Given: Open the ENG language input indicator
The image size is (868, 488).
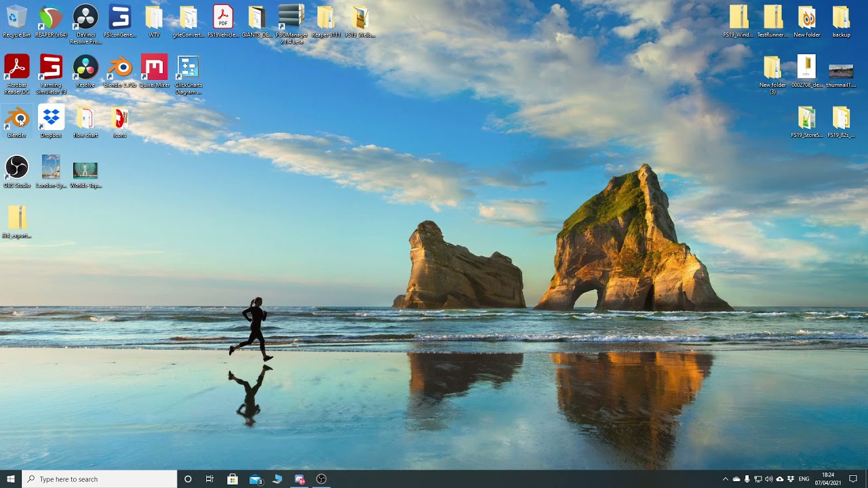Looking at the screenshot, I should (x=804, y=479).
